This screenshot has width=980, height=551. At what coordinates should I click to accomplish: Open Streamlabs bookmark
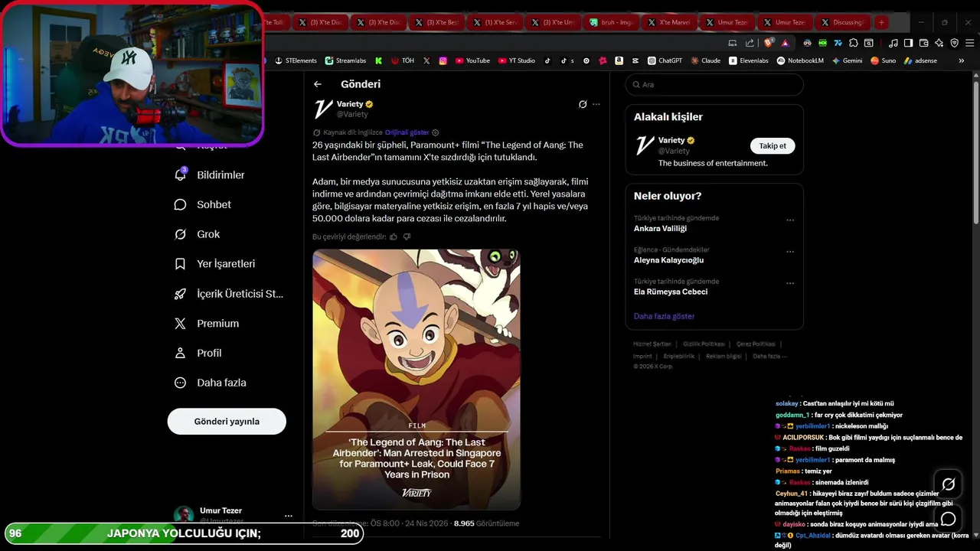[345, 60]
